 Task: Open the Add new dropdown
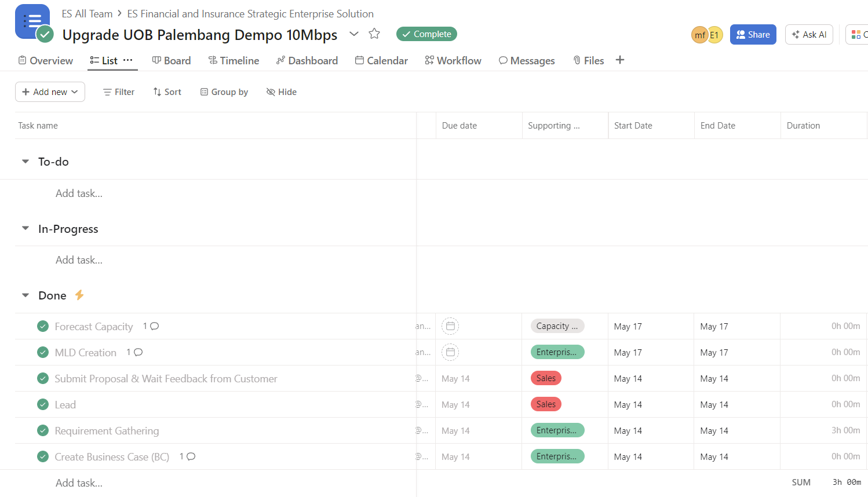[x=50, y=92]
